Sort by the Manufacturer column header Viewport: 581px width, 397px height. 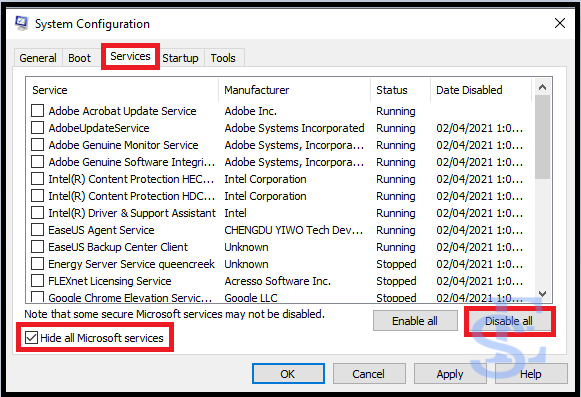(295, 90)
